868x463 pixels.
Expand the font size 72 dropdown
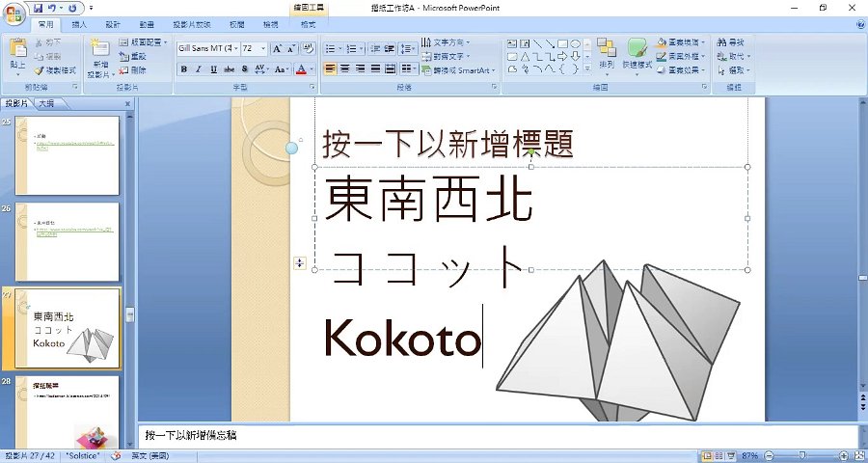(x=263, y=48)
